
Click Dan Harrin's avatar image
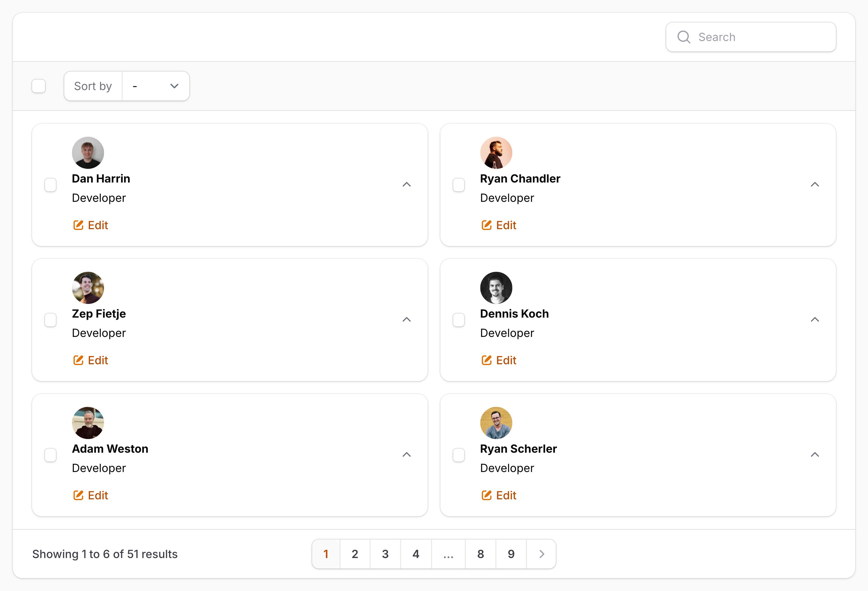(88, 153)
